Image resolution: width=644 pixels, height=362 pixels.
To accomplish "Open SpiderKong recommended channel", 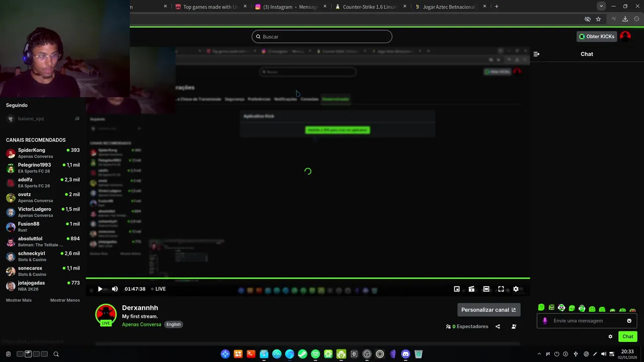I will click(x=43, y=153).
